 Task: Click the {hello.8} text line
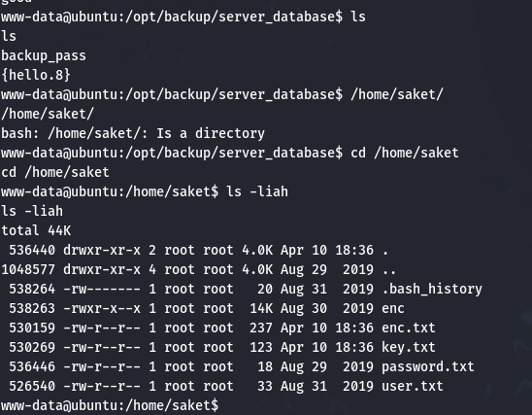36,75
